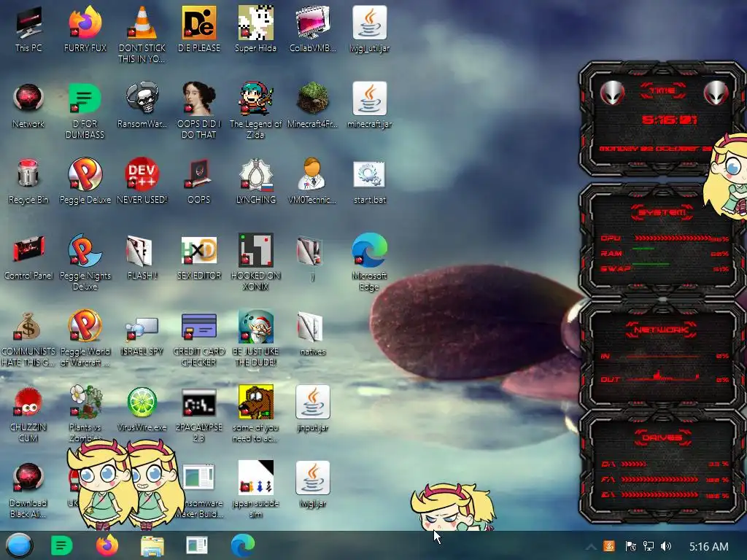747x560 pixels.
Task: Click the SYSTEM widget CPU bar
Action: (672, 238)
